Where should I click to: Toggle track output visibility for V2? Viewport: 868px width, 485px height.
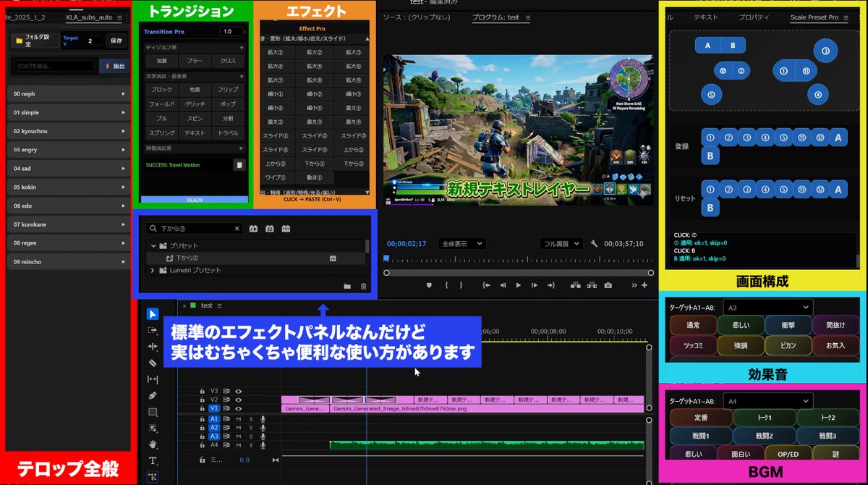[x=238, y=400]
